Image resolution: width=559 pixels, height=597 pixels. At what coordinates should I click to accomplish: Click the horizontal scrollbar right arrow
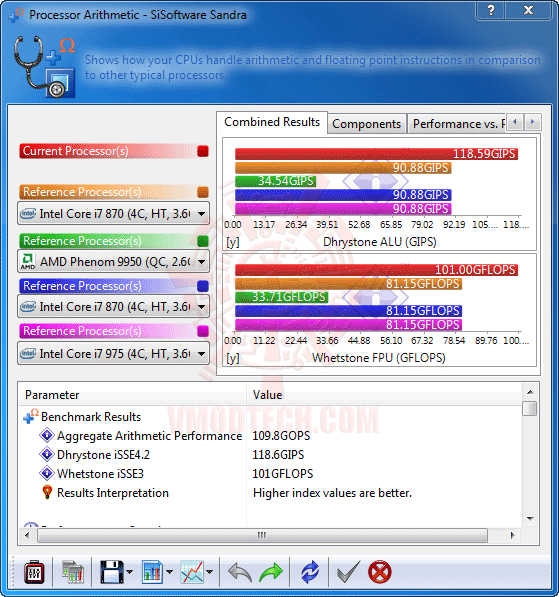tap(513, 535)
